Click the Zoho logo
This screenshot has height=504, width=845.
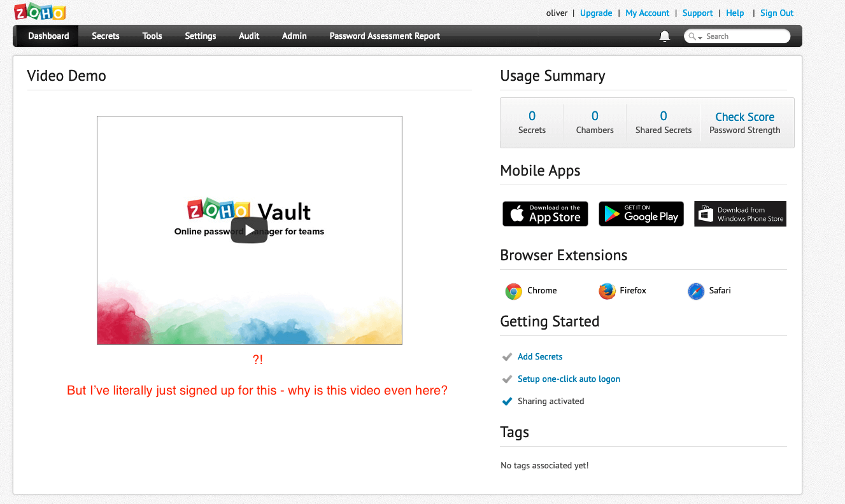39,12
